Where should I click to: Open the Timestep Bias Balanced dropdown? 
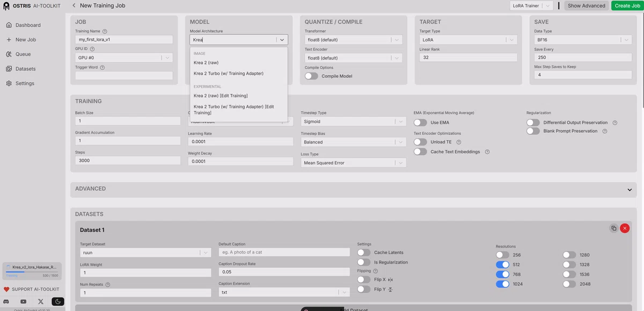[353, 142]
